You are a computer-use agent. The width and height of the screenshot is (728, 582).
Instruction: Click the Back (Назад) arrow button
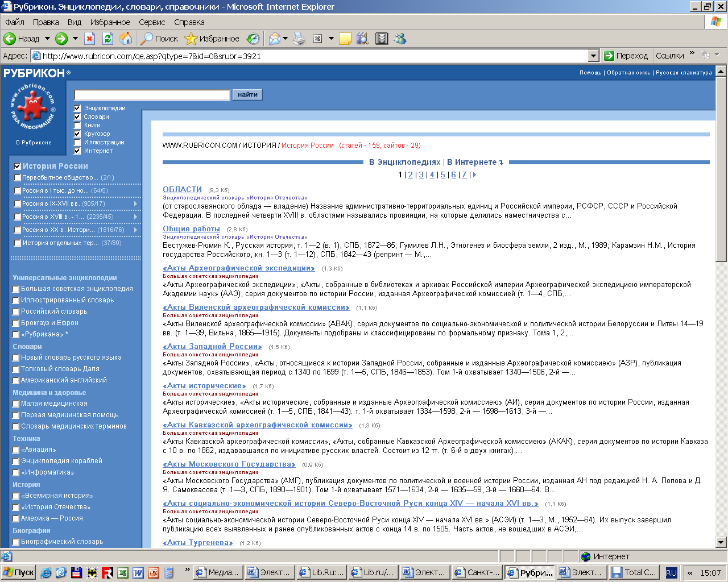click(22, 39)
